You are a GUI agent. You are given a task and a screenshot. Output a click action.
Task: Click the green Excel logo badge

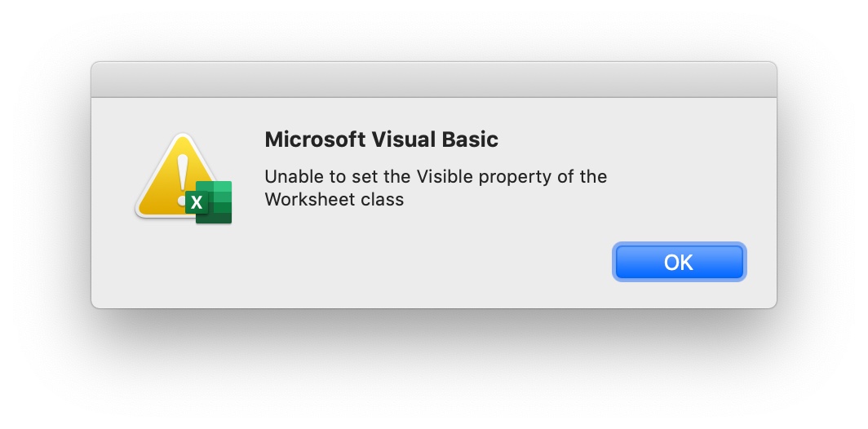tap(208, 202)
